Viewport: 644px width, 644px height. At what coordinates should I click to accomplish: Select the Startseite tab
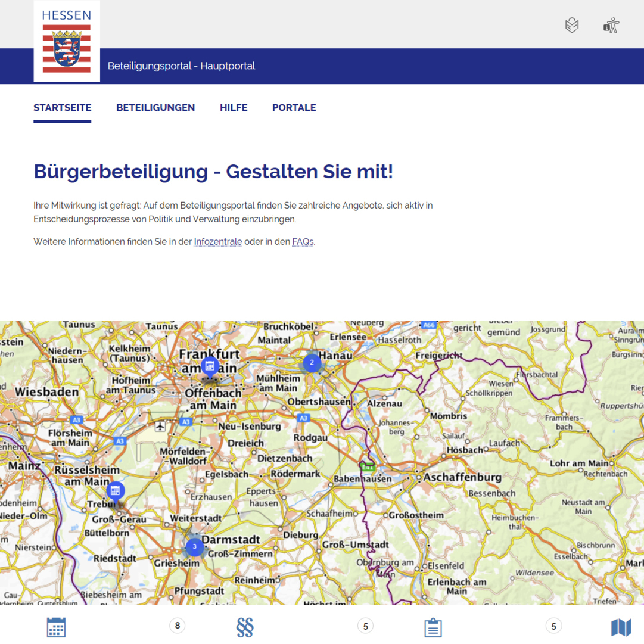tap(63, 108)
